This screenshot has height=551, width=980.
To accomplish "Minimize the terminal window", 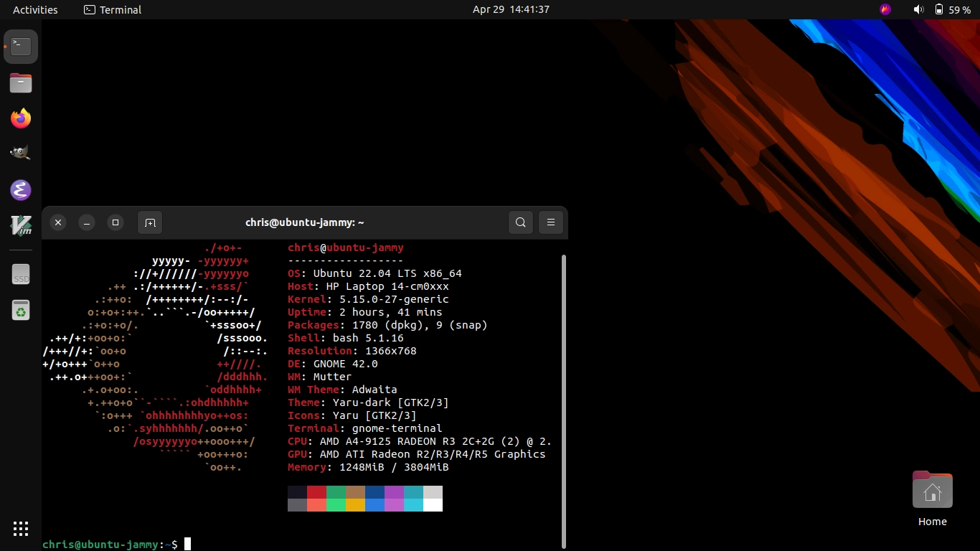I will pyautogui.click(x=87, y=222).
